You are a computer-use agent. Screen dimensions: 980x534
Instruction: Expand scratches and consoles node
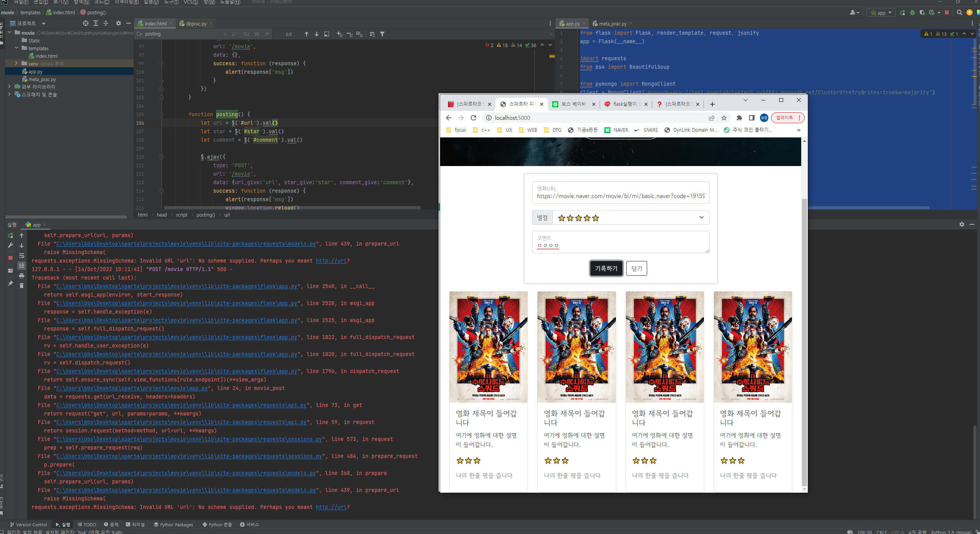coord(10,95)
